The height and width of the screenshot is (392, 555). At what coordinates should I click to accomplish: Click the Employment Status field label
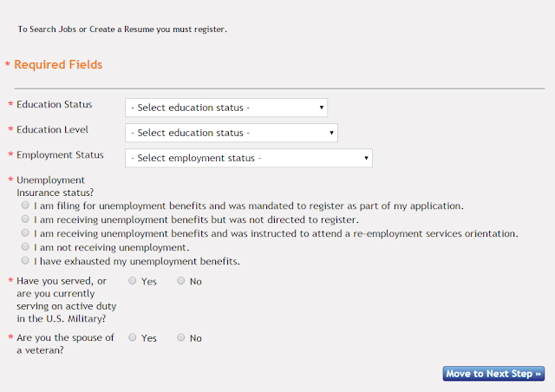(x=60, y=155)
